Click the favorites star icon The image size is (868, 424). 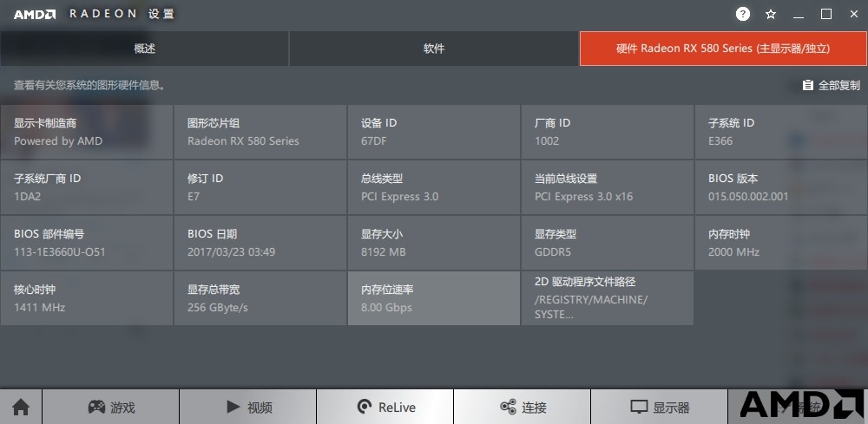click(x=771, y=15)
